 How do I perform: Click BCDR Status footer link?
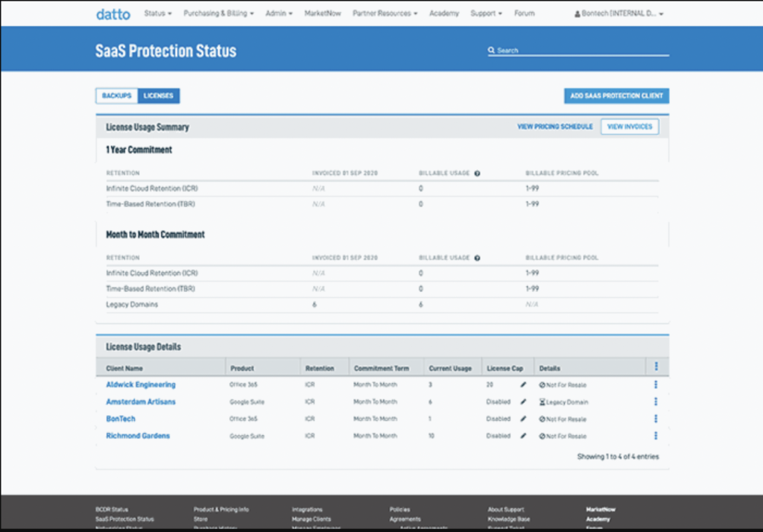pyautogui.click(x=112, y=510)
